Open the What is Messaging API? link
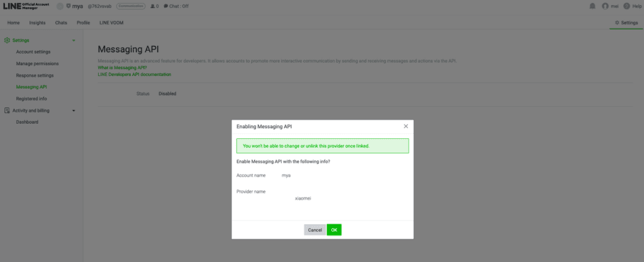This screenshot has width=644, height=262. click(x=123, y=68)
